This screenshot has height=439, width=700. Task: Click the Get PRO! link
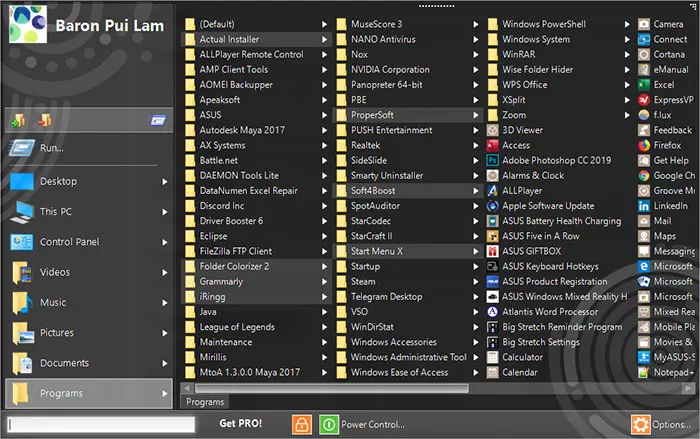241,423
